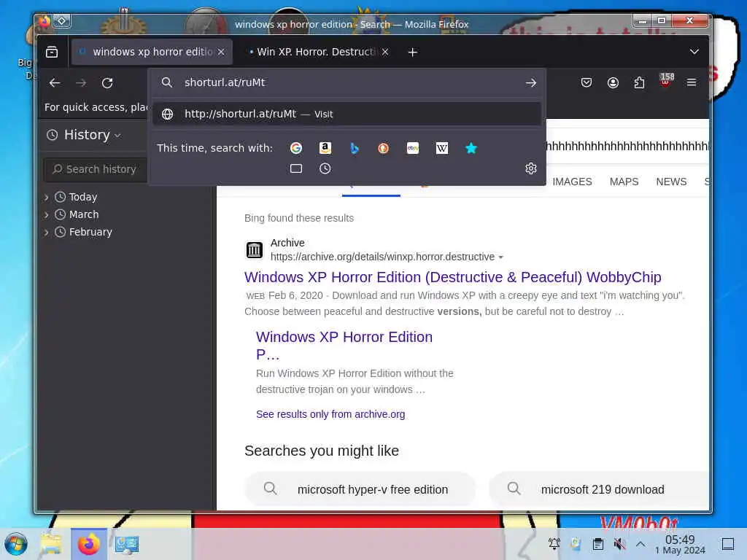
Task: Switch to 'windows xp horror edition' tab
Action: click(x=152, y=52)
